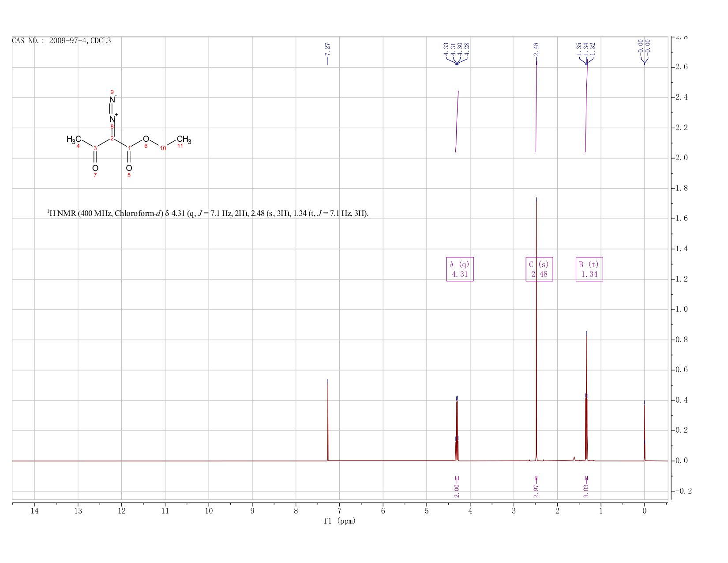The image size is (728, 563).
Task: Click the ester oxygen atom labeled 6
Action: pos(146,139)
